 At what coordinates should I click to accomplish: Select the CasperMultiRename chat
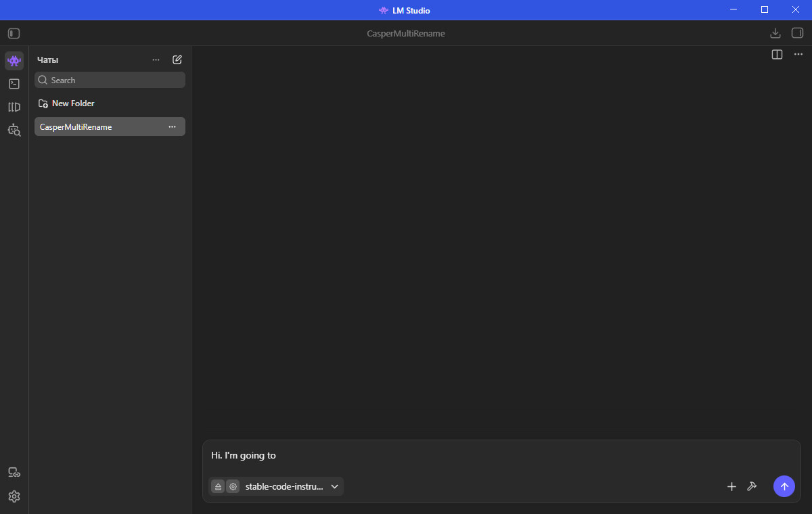point(110,126)
